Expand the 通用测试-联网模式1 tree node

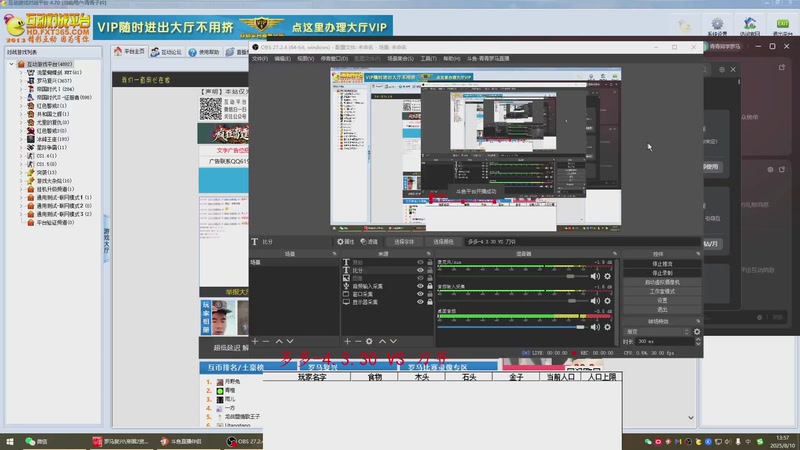(x=21, y=197)
